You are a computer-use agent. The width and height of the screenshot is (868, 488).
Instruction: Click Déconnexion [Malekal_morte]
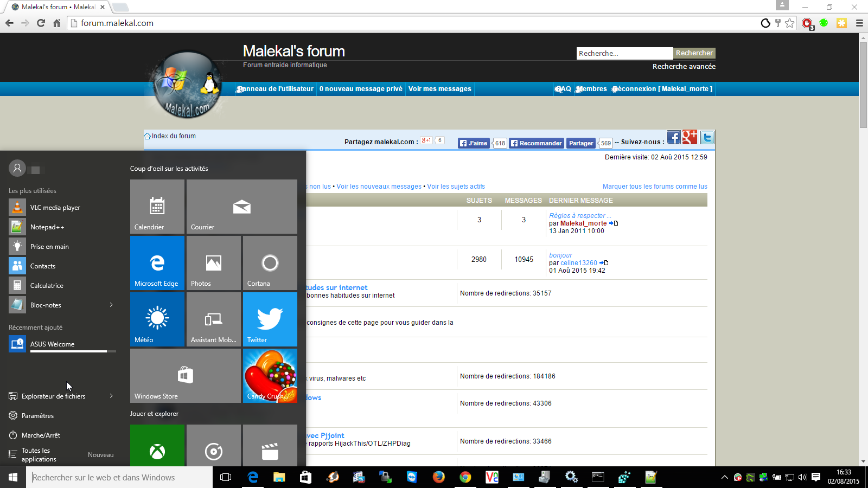(x=662, y=89)
